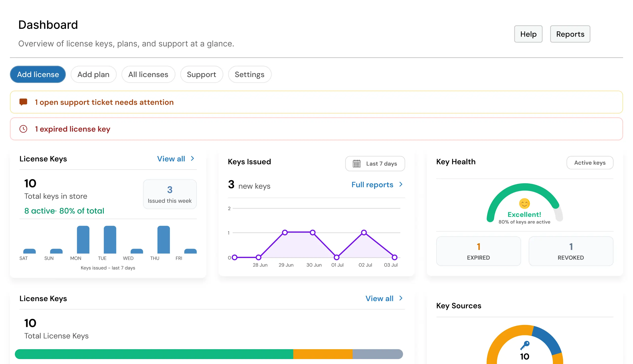Click the 'Key Sources' heading

coord(458,305)
